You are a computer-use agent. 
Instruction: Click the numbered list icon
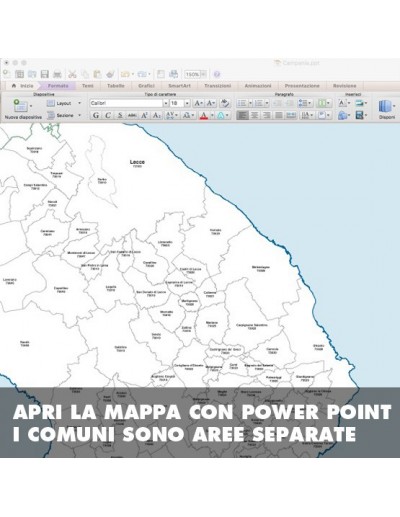click(x=259, y=103)
